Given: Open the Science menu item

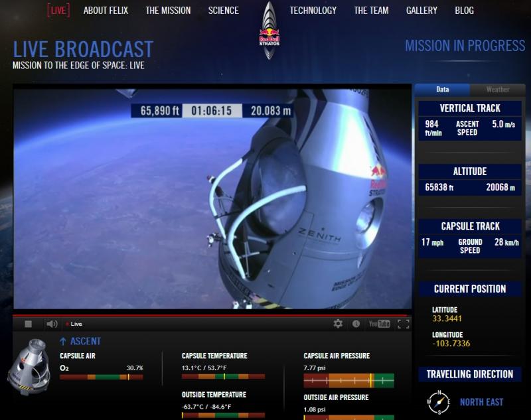Looking at the screenshot, I should point(224,11).
